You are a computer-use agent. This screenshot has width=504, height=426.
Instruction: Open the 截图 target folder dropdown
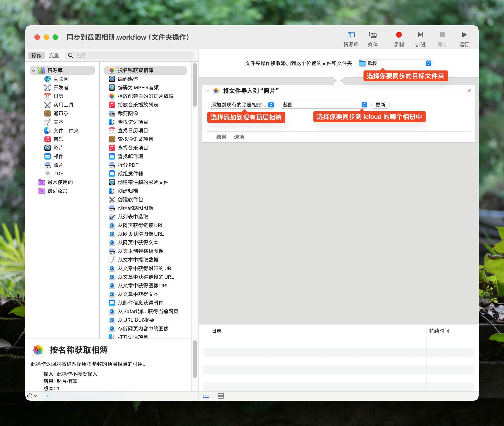click(394, 63)
